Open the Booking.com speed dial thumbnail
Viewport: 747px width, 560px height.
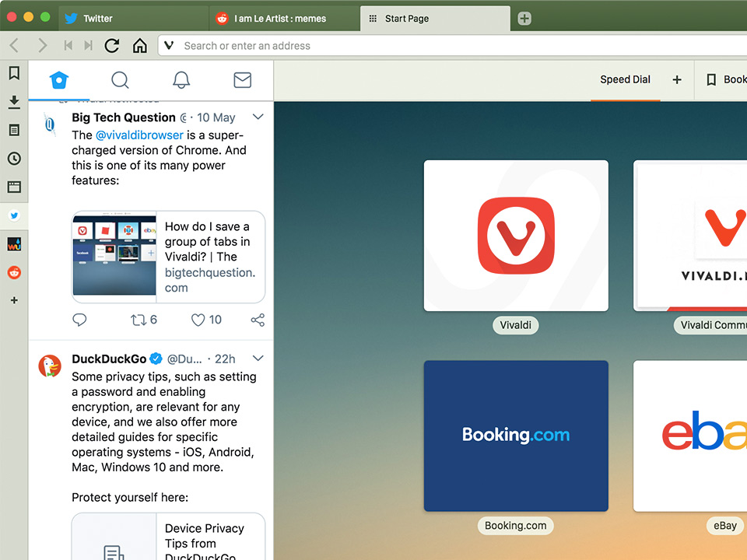click(516, 436)
